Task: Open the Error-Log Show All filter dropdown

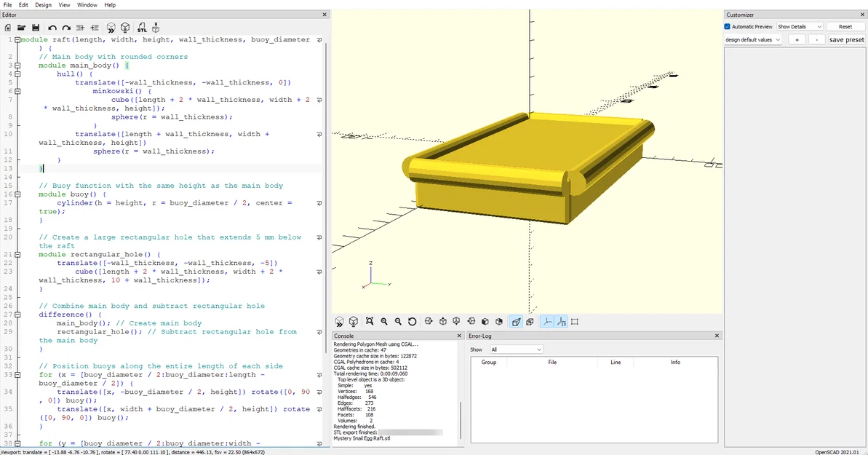Action: pos(516,349)
